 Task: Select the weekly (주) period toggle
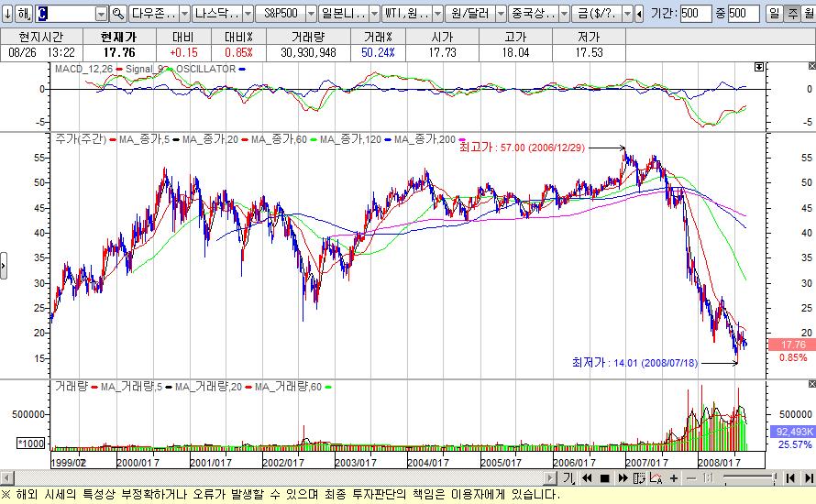tap(790, 14)
